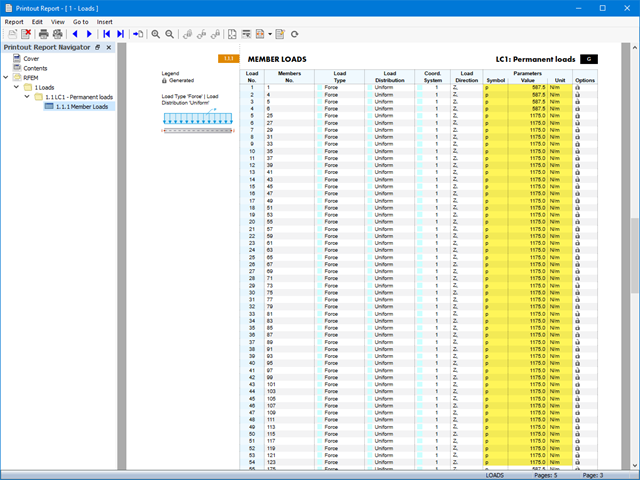640x480 pixels.
Task: Go to the previous page arrow
Action: [x=75, y=34]
